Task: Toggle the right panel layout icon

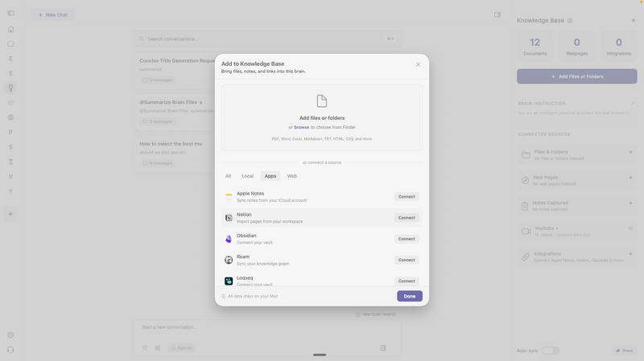Action: click(497, 14)
